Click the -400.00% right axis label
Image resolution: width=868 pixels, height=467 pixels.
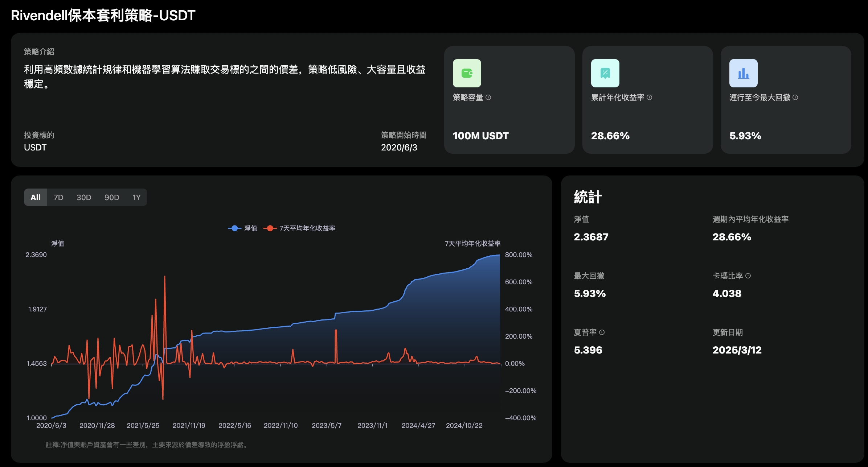point(520,418)
